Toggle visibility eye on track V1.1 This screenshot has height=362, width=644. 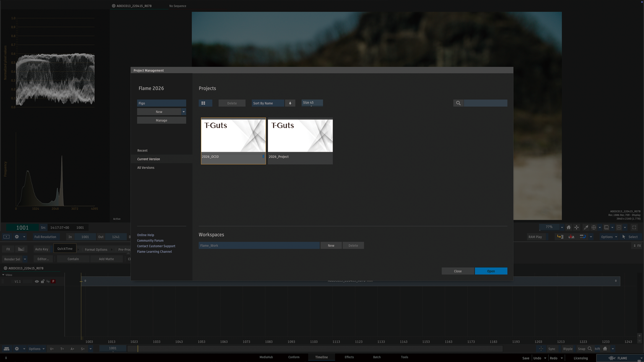36,282
